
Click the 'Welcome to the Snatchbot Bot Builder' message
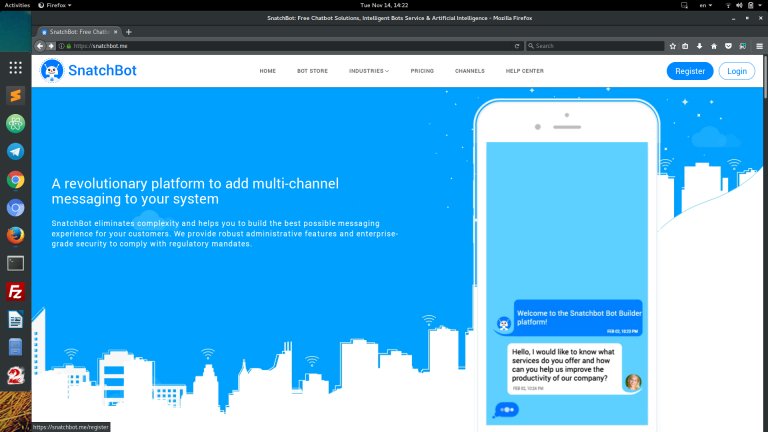point(578,318)
